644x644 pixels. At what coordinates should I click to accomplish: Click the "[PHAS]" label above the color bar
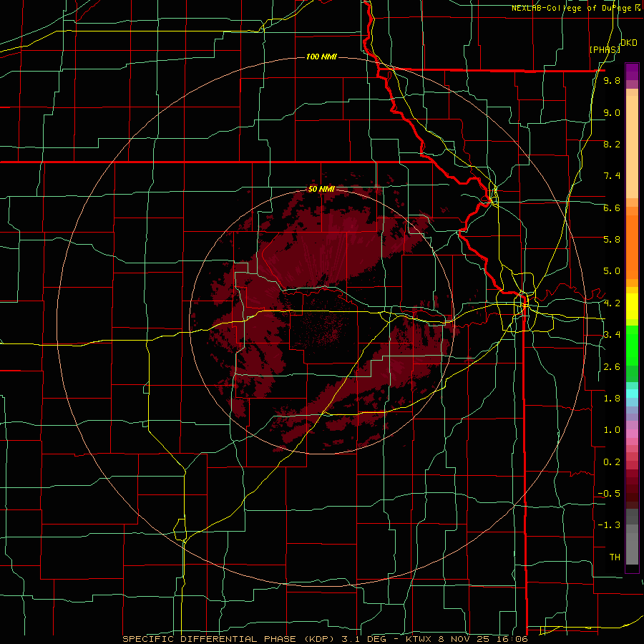(x=605, y=49)
